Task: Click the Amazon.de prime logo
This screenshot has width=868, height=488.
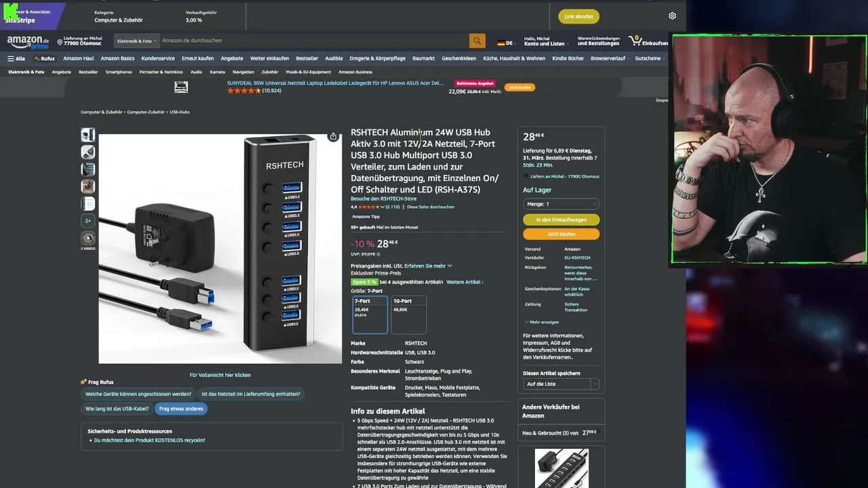Action: tap(28, 42)
